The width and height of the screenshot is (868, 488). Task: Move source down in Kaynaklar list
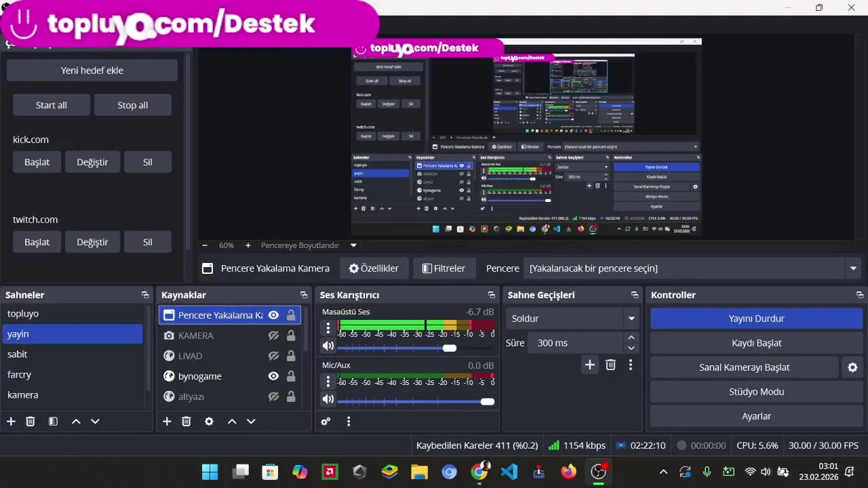point(251,422)
